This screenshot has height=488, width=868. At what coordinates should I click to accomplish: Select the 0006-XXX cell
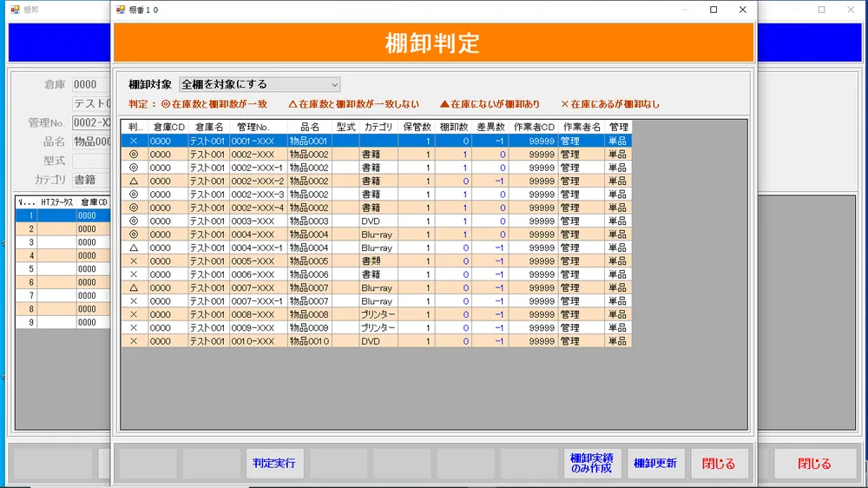tap(259, 274)
